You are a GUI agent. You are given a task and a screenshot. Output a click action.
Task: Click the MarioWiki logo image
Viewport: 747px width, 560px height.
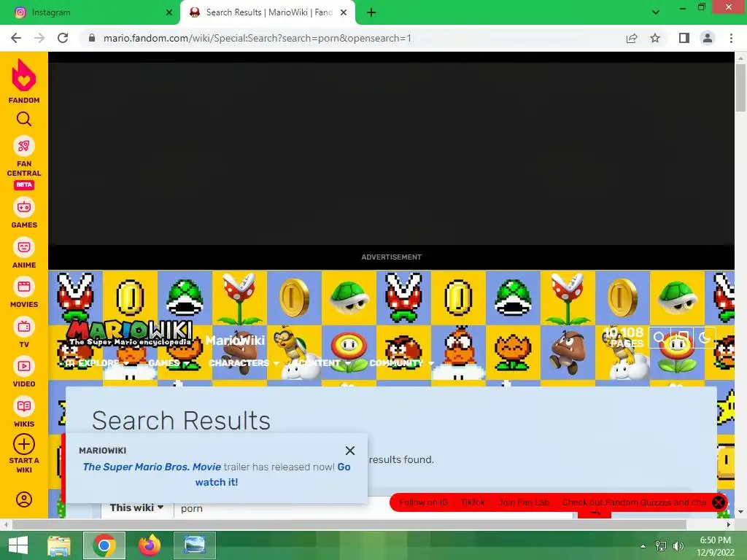pyautogui.click(x=130, y=332)
